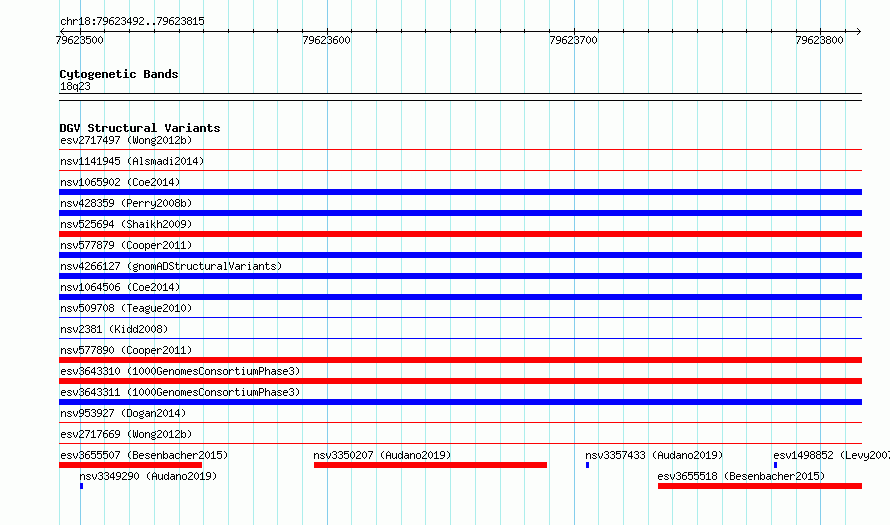
Task: Open variant nsv1141945 (Alsmadi2014)
Action: point(132,161)
